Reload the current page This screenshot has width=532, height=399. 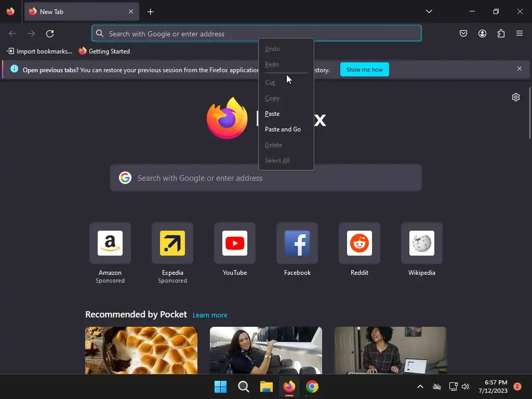[50, 34]
